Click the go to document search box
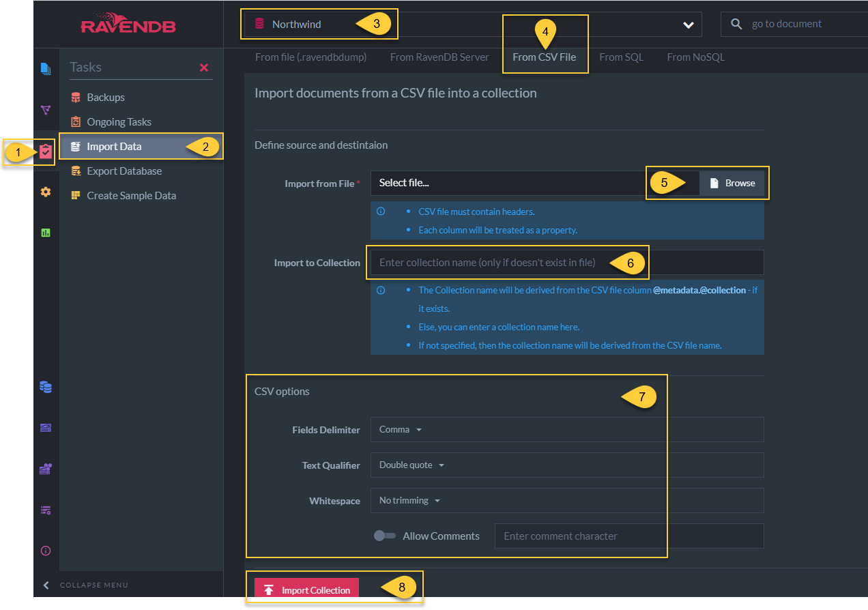Image resolution: width=868 pixels, height=610 pixels. click(x=794, y=24)
